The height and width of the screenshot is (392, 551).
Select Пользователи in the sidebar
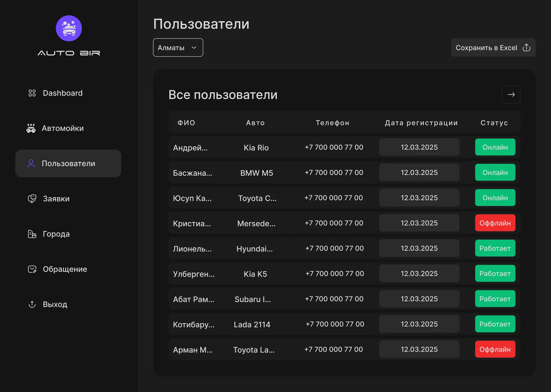[x=68, y=163]
